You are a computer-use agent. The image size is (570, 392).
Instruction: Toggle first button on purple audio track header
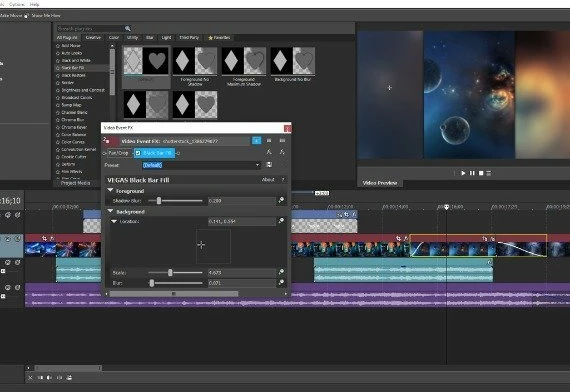click(8, 288)
